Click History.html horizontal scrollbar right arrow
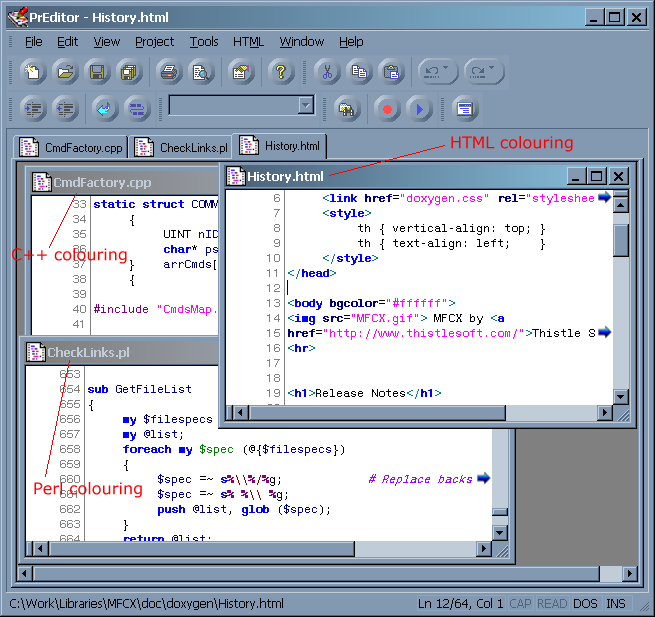Image resolution: width=655 pixels, height=617 pixels. pos(604,413)
